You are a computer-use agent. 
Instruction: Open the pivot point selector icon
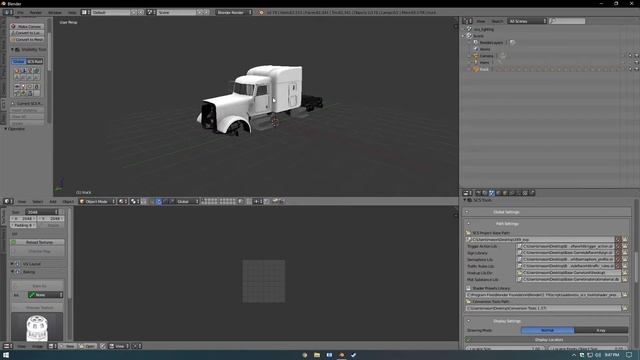coord(134,201)
